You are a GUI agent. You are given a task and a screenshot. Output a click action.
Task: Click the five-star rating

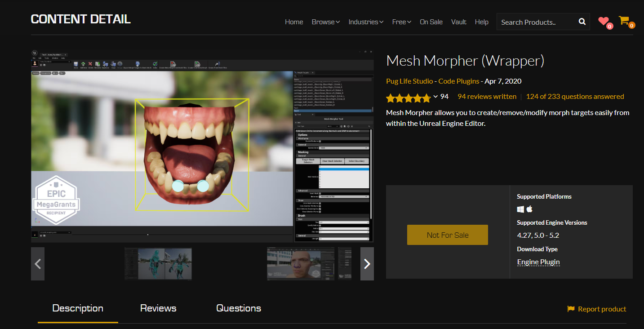408,98
